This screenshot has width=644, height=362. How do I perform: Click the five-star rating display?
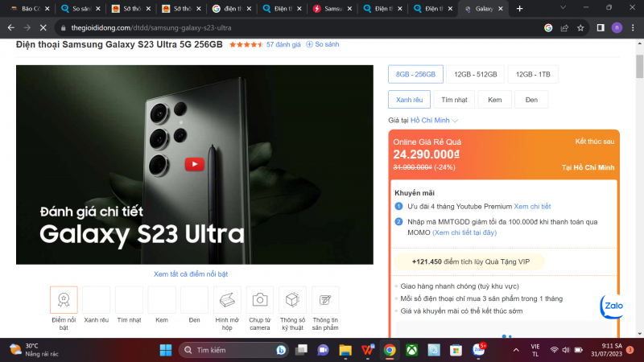point(246,44)
